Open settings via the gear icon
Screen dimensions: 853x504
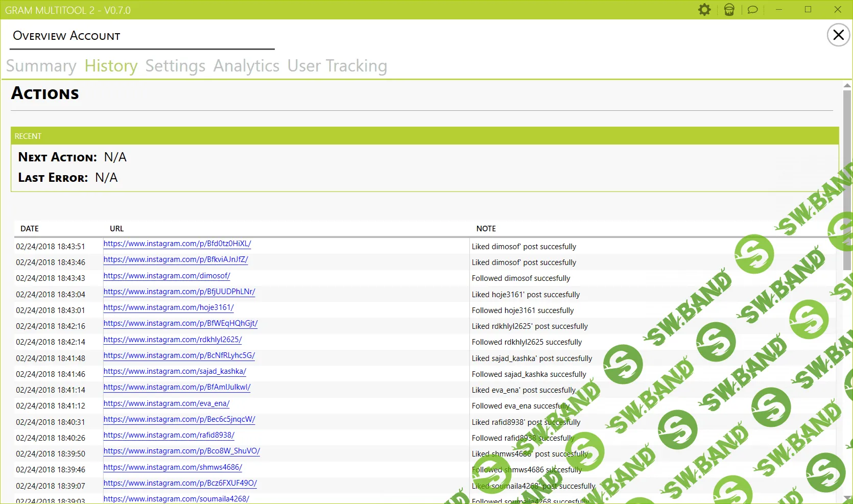click(x=704, y=9)
